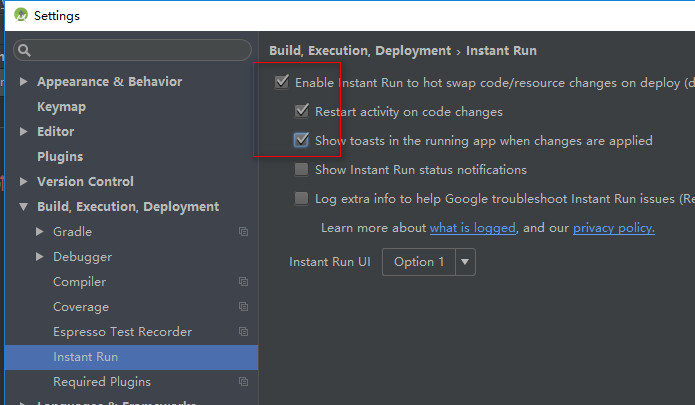Expand Appearance & Behavior section
The image size is (695, 405).
pyautogui.click(x=23, y=82)
